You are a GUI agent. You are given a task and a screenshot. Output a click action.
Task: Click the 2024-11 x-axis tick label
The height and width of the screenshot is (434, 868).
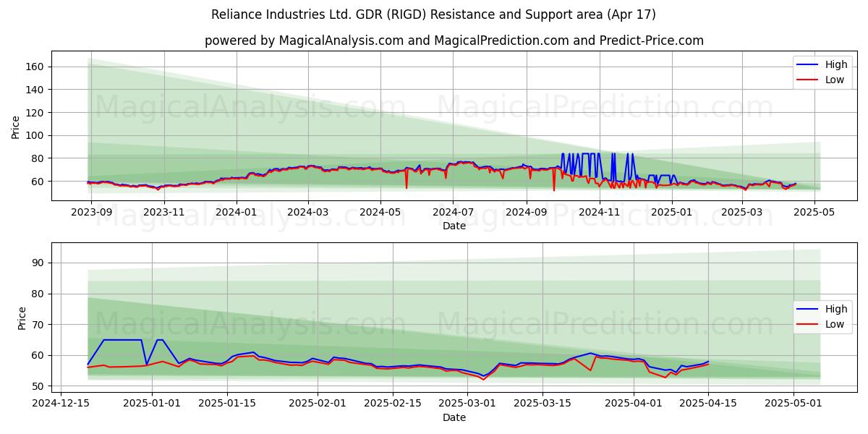pos(599,212)
